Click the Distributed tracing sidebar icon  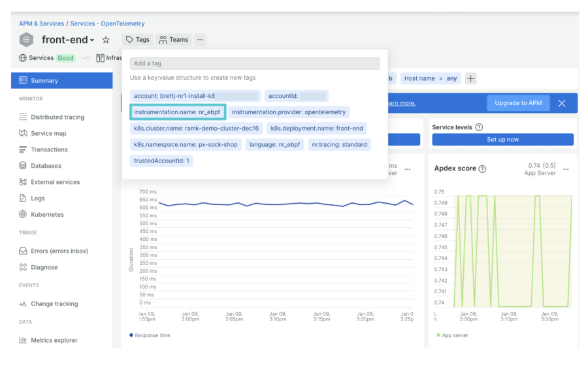[x=24, y=117]
